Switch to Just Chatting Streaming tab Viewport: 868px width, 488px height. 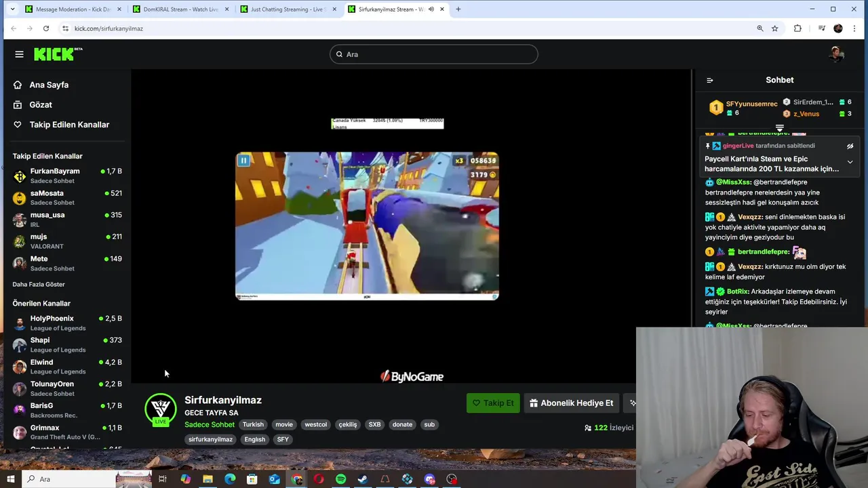click(x=289, y=9)
